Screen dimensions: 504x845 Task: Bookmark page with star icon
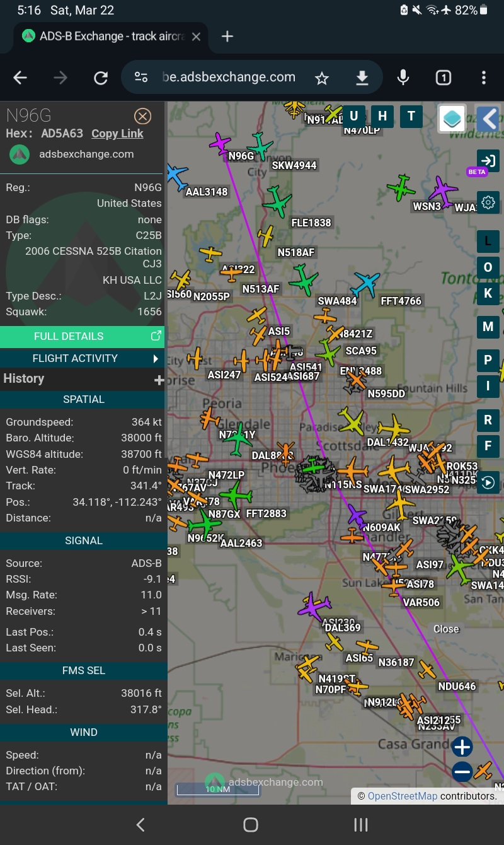tap(322, 78)
